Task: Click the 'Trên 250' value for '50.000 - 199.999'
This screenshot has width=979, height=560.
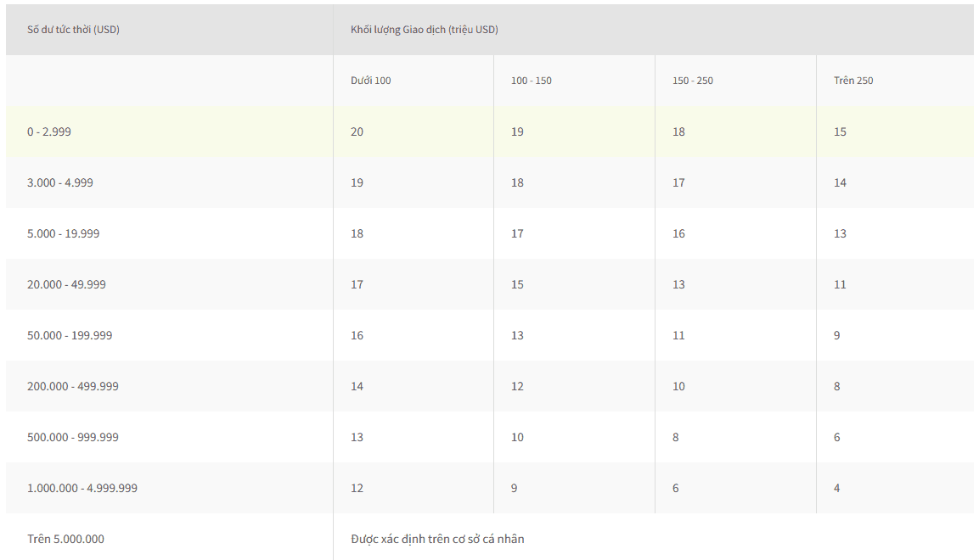Action: [x=836, y=335]
